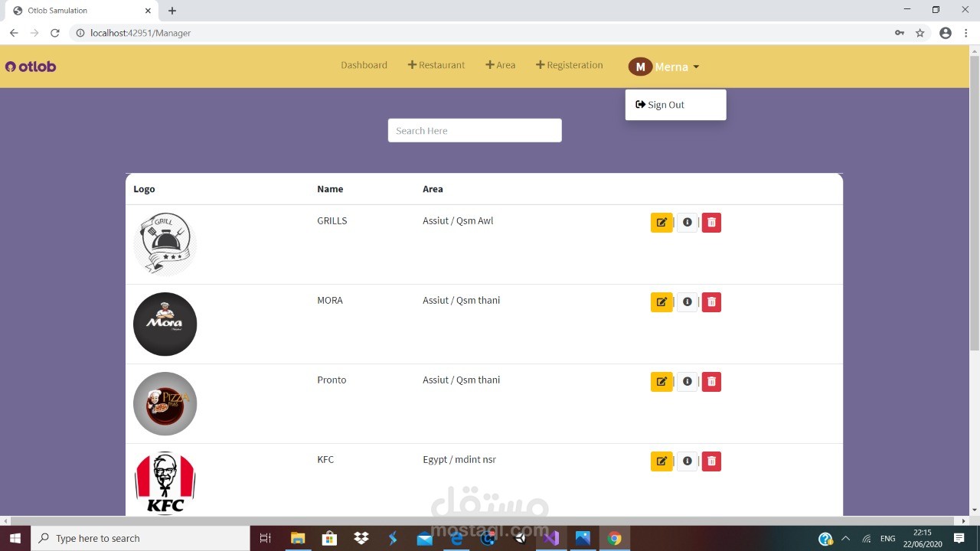Viewport: 980px width, 551px height.
Task: Open File Explorer from taskbar
Action: coord(298,538)
